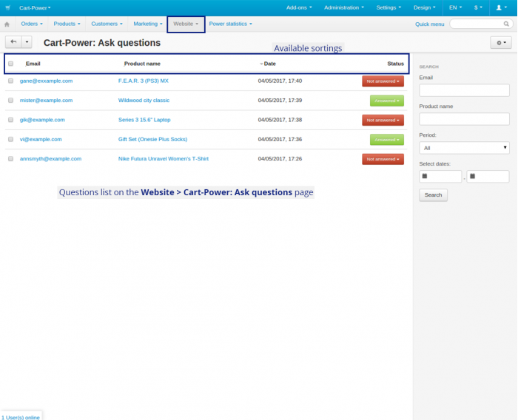The image size is (518, 420).
Task: Sort the list by Date column
Action: point(269,64)
